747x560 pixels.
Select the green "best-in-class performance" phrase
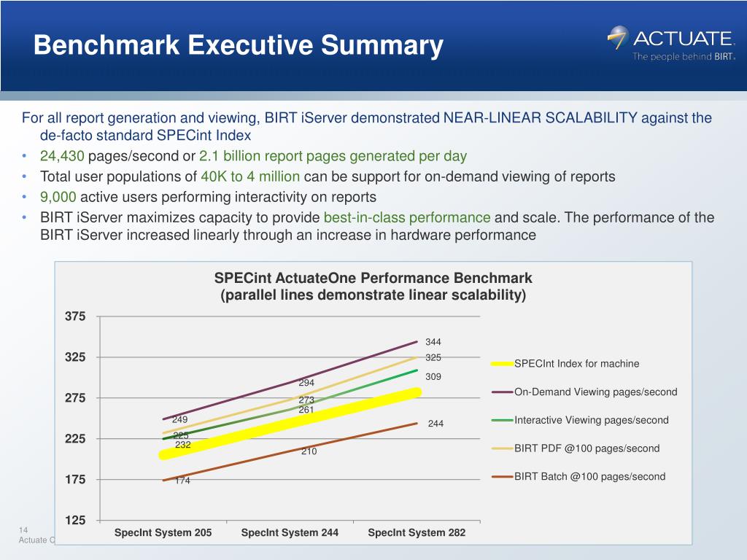(407, 217)
